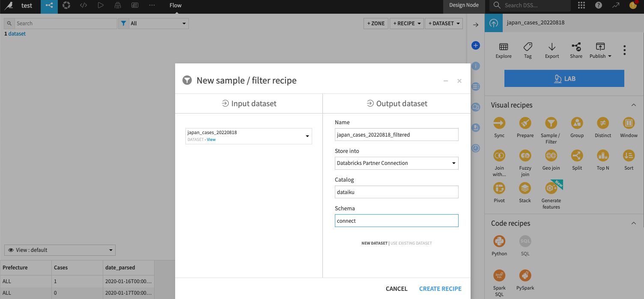
Task: Expand the input dataset selector dropdown
Action: pyautogui.click(x=249, y=136)
